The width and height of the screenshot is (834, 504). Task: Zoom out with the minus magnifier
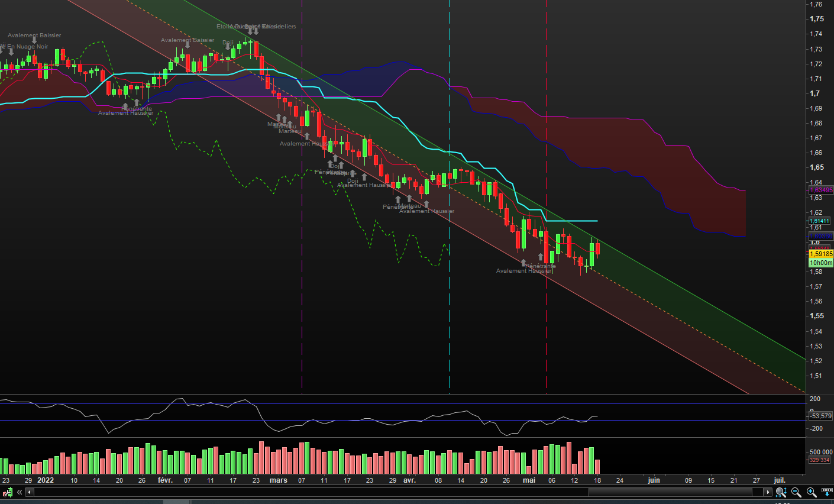(796, 492)
